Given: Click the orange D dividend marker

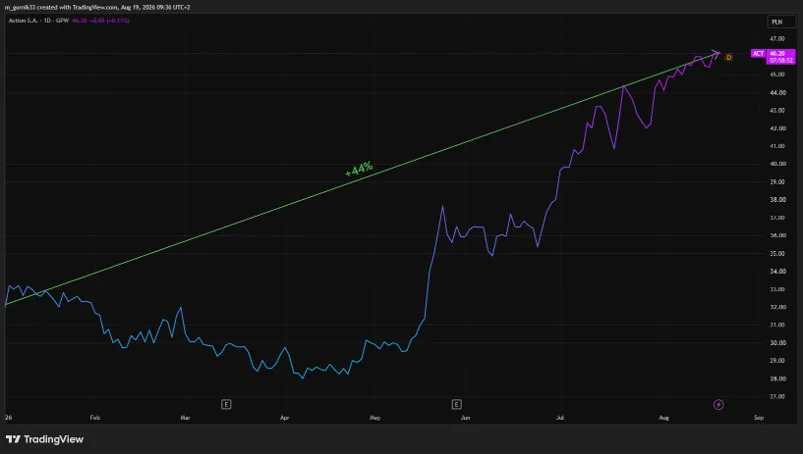Looking at the screenshot, I should coord(729,57).
